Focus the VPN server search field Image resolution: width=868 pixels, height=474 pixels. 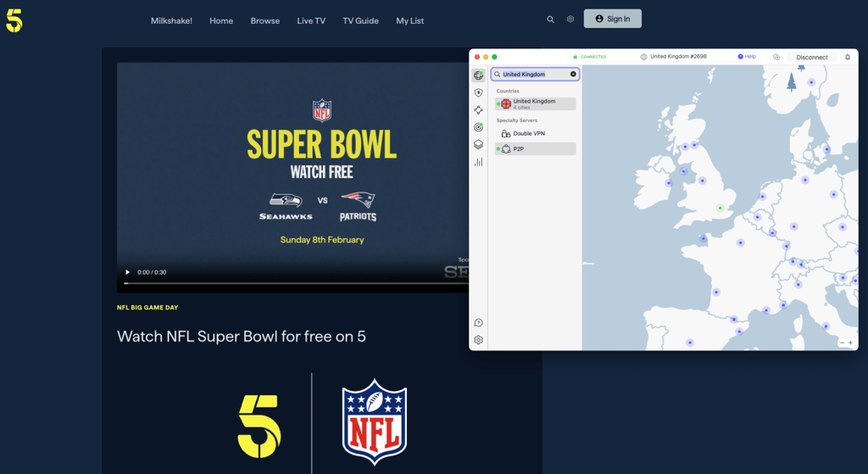[x=535, y=75]
